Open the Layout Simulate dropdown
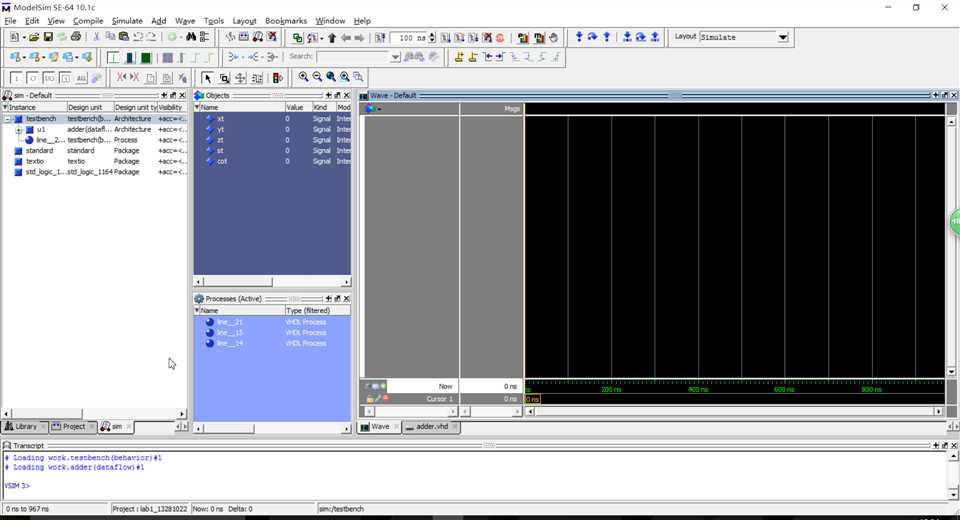The image size is (960, 520). pos(783,37)
